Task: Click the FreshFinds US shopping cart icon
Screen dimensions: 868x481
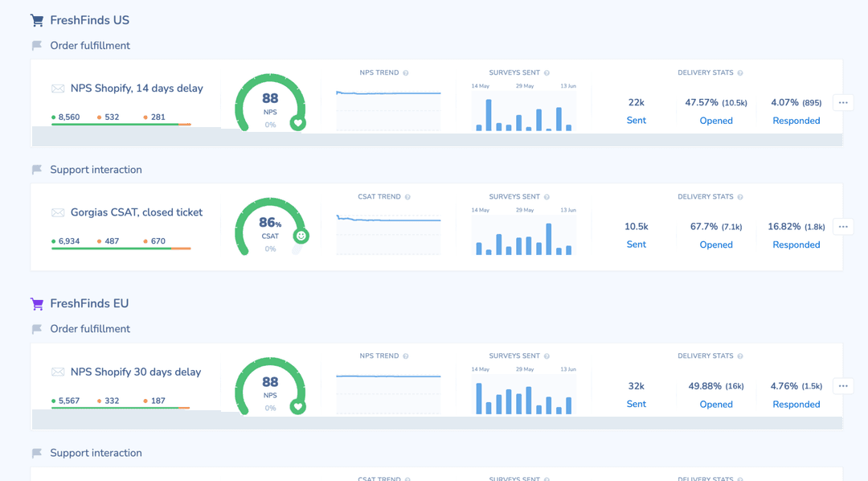Action: point(37,20)
